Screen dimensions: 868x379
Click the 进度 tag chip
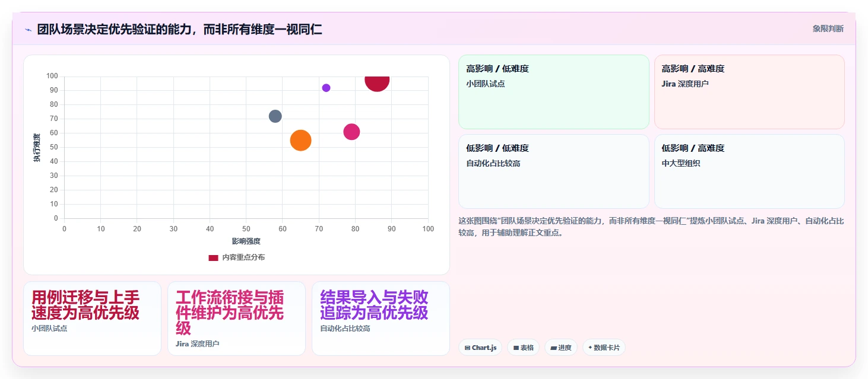coord(560,348)
